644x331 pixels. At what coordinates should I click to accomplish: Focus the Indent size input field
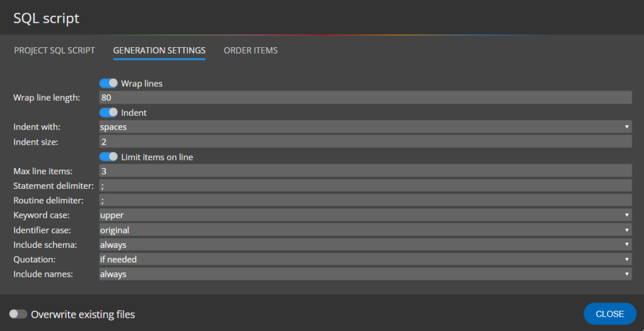tap(365, 142)
